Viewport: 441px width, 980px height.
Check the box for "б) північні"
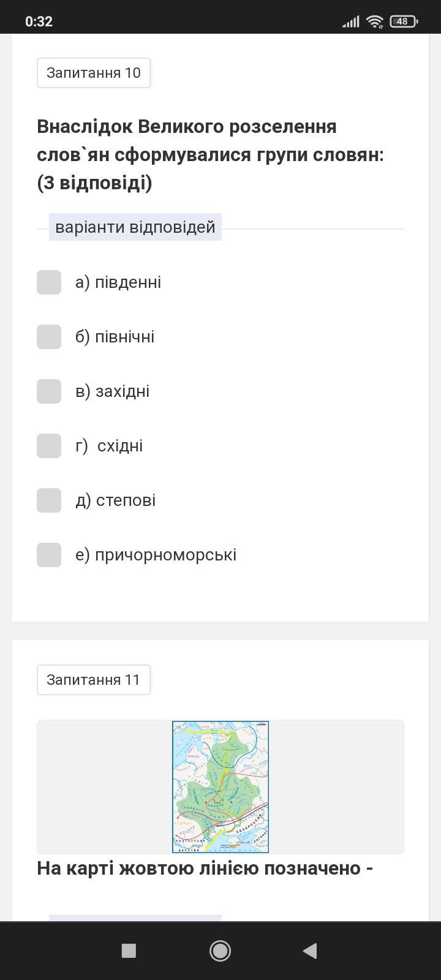point(49,337)
